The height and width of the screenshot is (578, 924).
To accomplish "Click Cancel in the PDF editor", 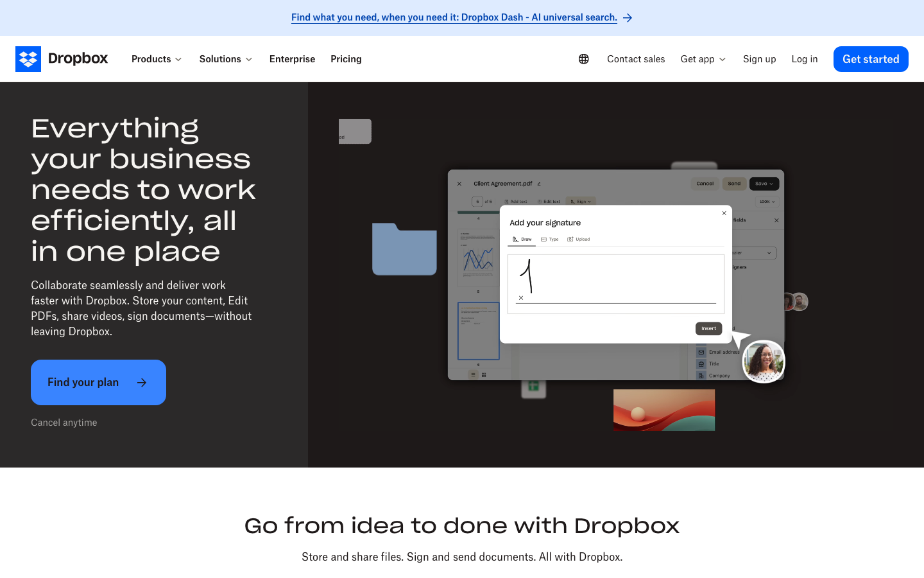I will pyautogui.click(x=705, y=184).
